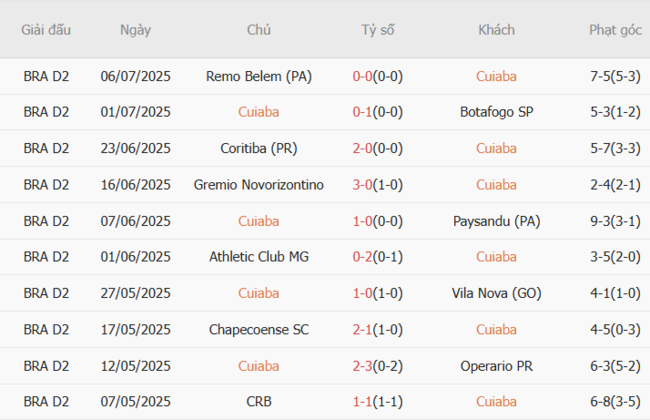This screenshot has height=420, width=650.
Task: Click Athletic Club MG team name
Action: click(258, 257)
